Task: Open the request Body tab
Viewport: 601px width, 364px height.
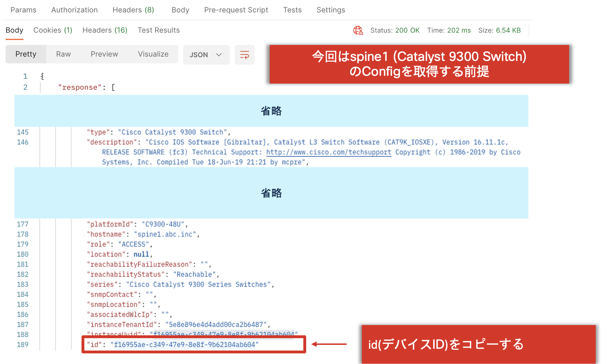Action: pyautogui.click(x=180, y=10)
